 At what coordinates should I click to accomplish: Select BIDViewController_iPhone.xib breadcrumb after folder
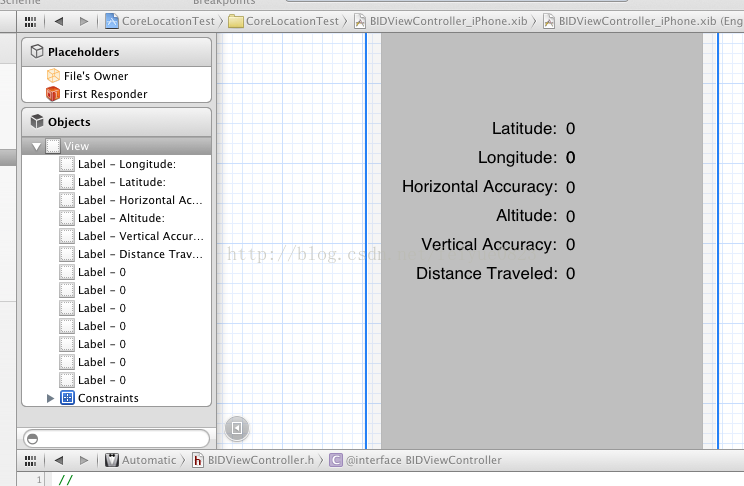click(448, 21)
